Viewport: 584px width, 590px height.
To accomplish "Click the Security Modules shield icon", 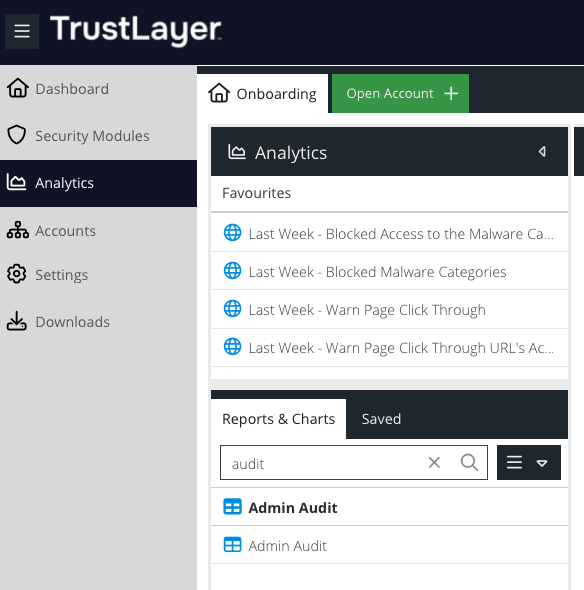I will tap(17, 135).
